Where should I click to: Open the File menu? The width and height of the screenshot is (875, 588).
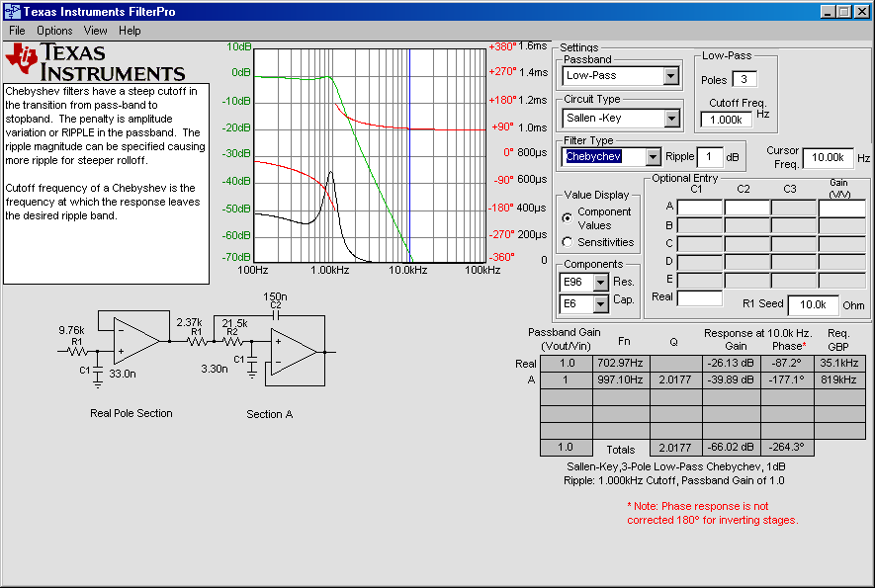coord(17,31)
